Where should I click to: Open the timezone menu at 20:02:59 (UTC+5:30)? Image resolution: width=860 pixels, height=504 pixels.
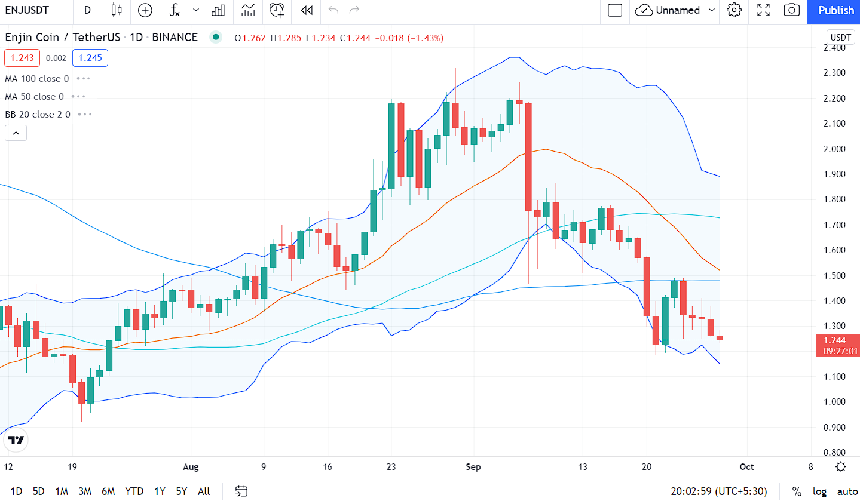click(718, 491)
